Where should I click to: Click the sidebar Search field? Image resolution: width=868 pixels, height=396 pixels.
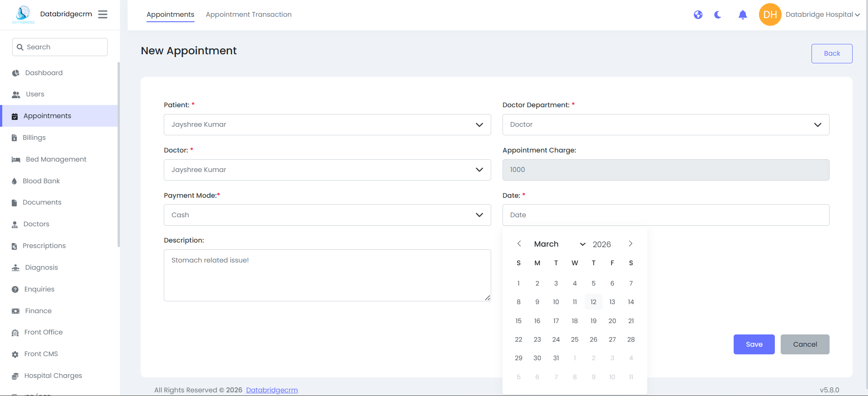pyautogui.click(x=60, y=47)
